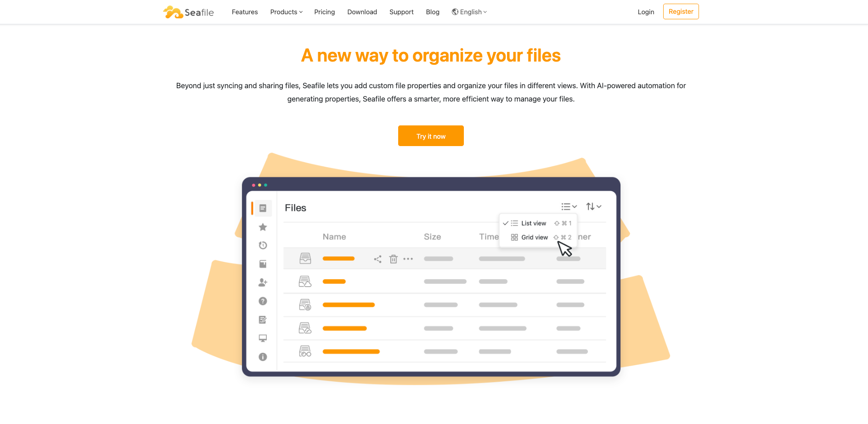This screenshot has width=868, height=424.
Task: Open the Features page
Action: click(245, 12)
